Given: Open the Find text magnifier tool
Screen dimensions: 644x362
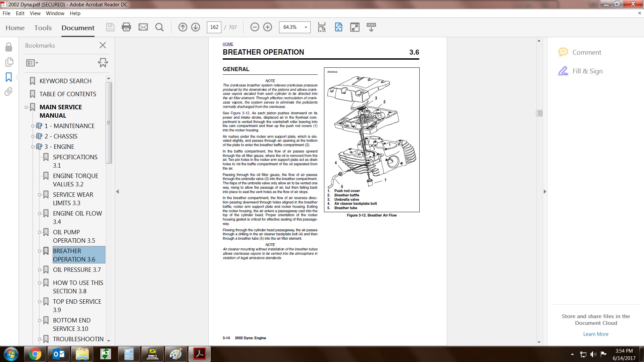Looking at the screenshot, I should 159,27.
